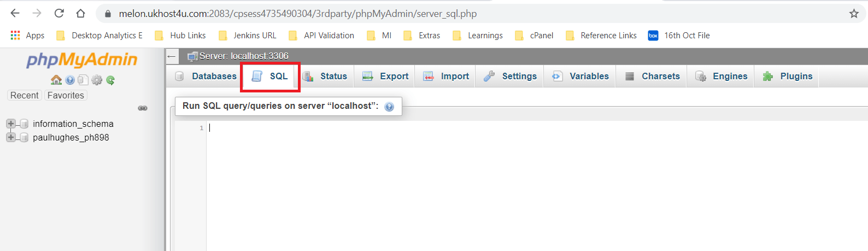
Task: Reload navigation panel with green refresh icon
Action: 110,80
